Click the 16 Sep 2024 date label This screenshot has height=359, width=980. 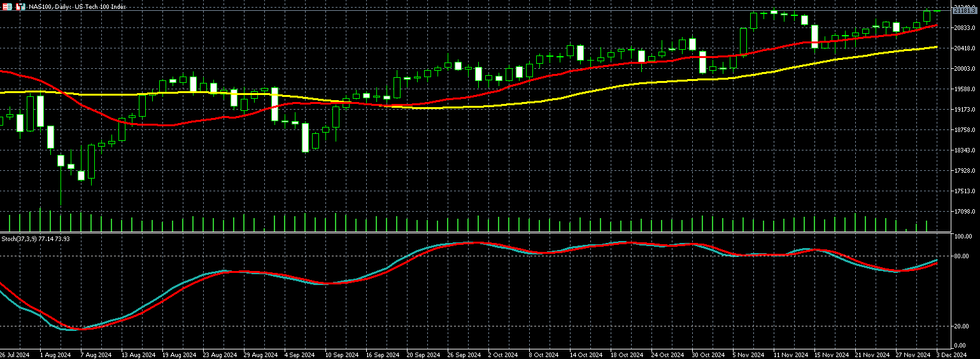(x=383, y=355)
